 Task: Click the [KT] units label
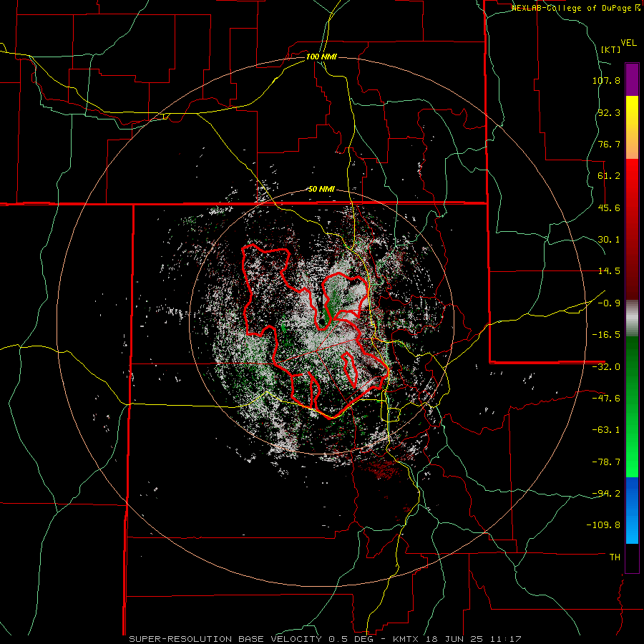coord(611,49)
